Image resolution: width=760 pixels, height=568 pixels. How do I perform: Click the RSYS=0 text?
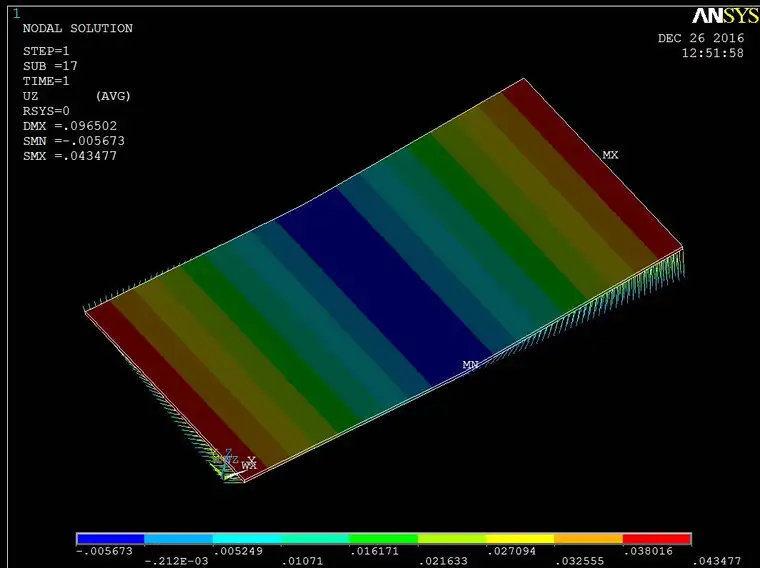coord(46,111)
